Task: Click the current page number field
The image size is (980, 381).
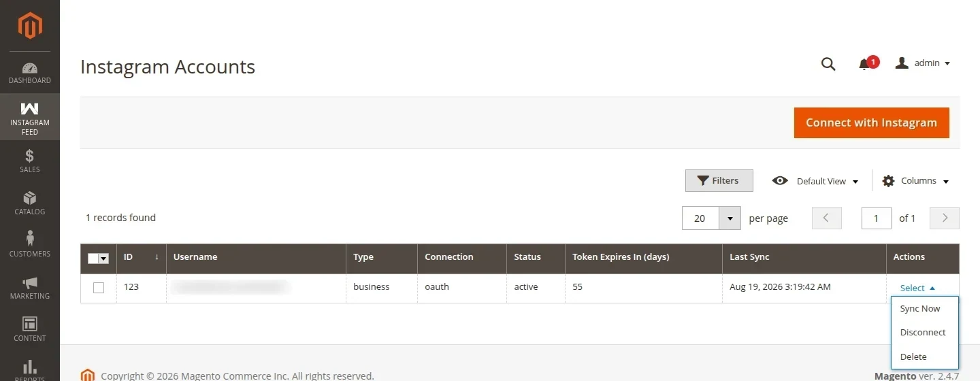Action: pyautogui.click(x=877, y=218)
